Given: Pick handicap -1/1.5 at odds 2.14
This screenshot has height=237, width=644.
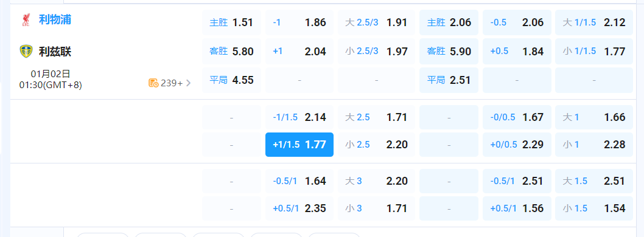Looking at the screenshot, I should (x=299, y=117).
